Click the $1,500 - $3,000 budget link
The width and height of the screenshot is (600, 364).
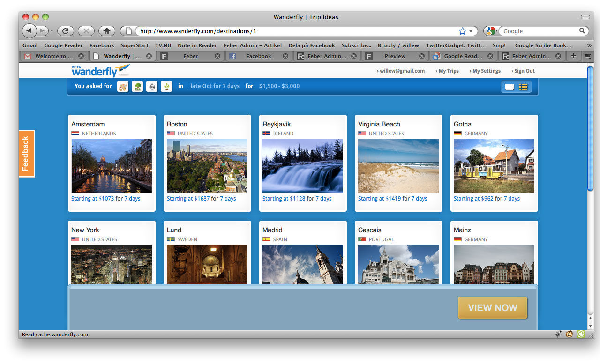pyautogui.click(x=279, y=86)
